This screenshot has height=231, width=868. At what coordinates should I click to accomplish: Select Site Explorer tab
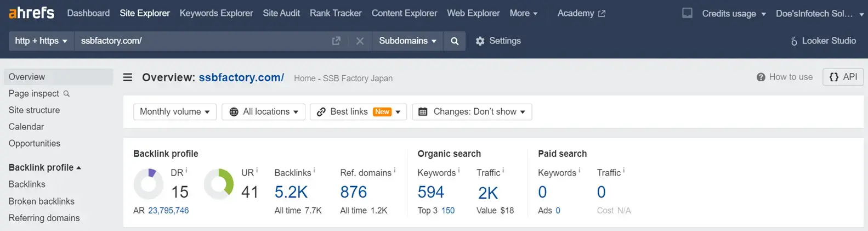pos(145,13)
